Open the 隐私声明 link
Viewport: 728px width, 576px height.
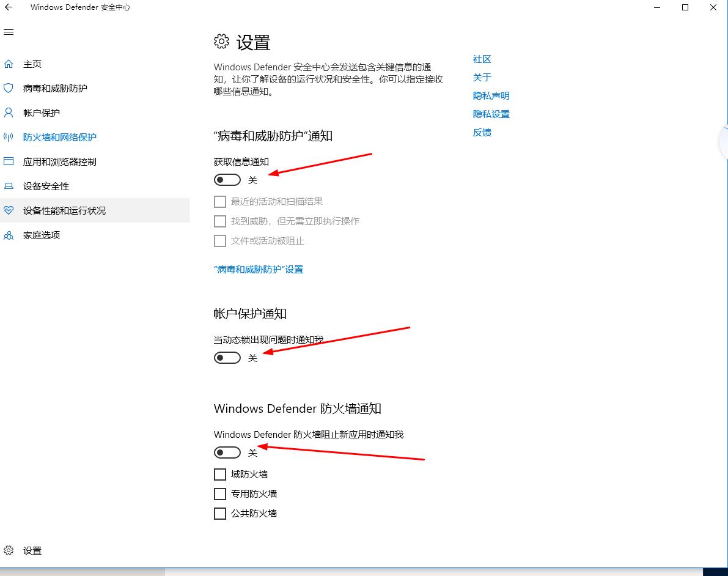[x=491, y=95]
